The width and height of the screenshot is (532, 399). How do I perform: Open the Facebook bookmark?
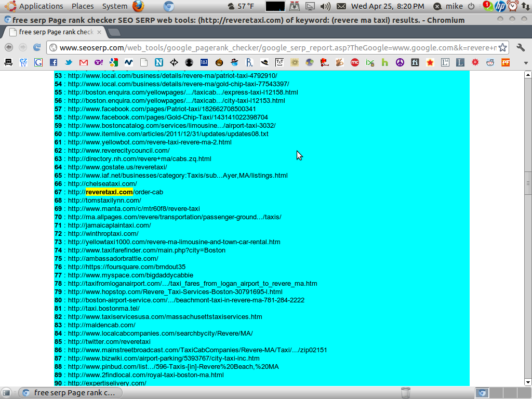[x=54, y=62]
